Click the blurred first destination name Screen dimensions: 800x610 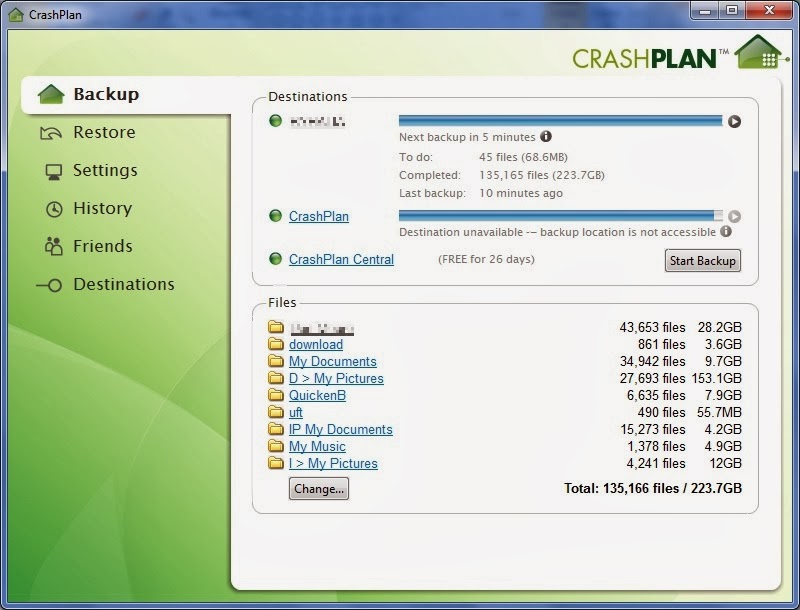317,121
